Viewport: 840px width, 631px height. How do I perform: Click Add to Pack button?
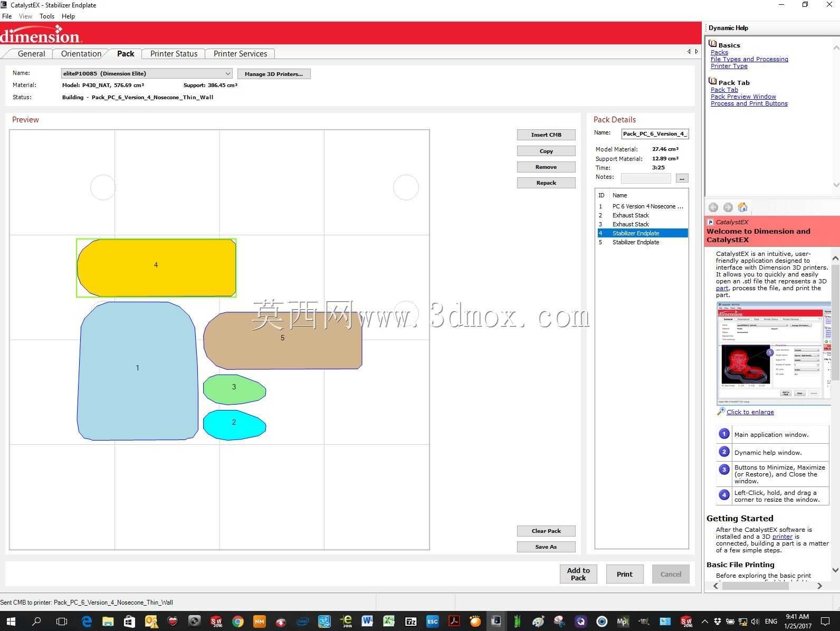click(x=578, y=574)
